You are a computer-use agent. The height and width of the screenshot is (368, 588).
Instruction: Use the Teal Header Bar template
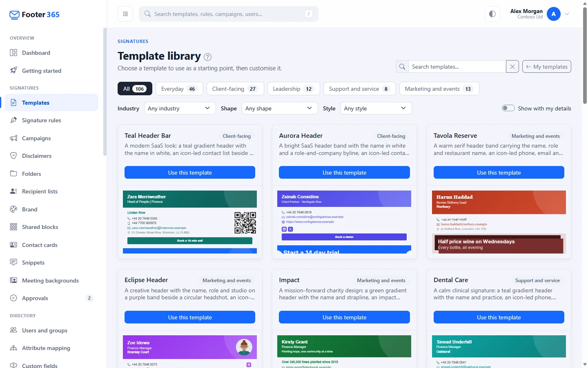(x=190, y=173)
